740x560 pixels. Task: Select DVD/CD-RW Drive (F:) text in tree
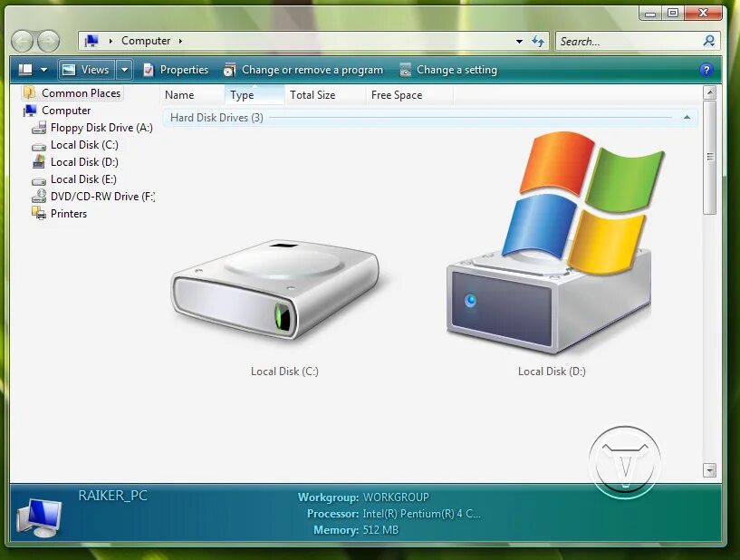point(103,197)
